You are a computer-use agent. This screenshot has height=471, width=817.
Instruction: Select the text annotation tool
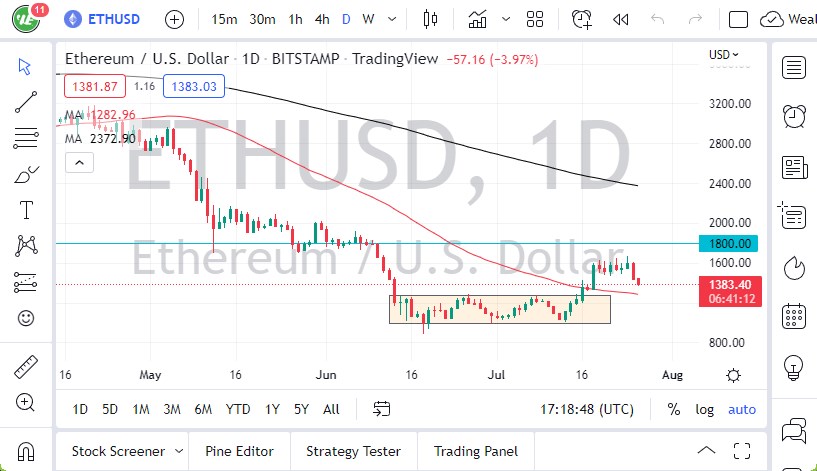click(x=26, y=210)
